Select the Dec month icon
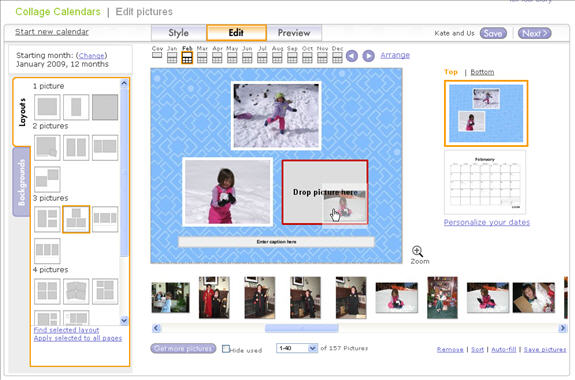Viewport: 575px width, 380px height. (337, 58)
